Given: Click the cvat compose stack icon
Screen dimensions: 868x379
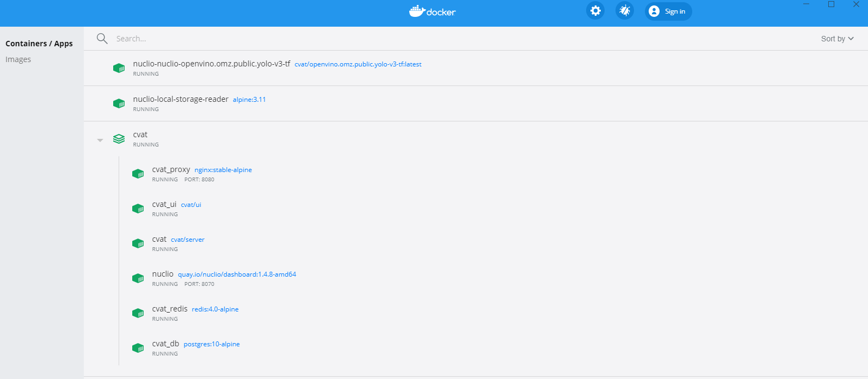Looking at the screenshot, I should tap(119, 139).
